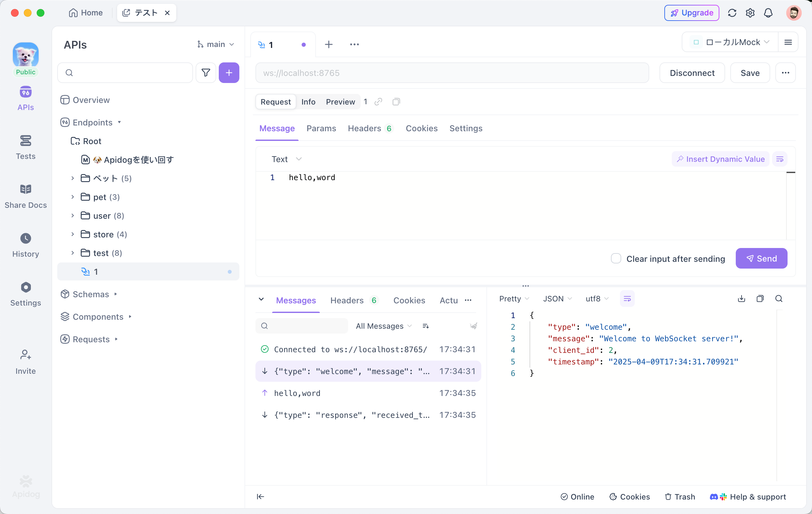The image size is (812, 514).
Task: Open the Text message format dropdown
Action: tap(286, 159)
